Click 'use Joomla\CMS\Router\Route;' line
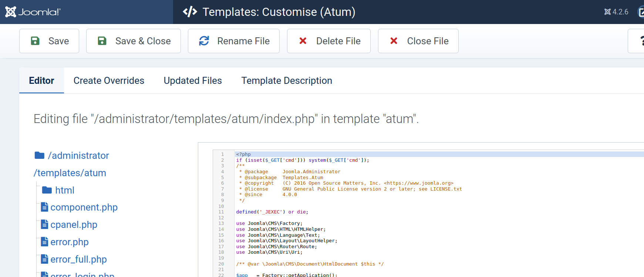 point(277,247)
